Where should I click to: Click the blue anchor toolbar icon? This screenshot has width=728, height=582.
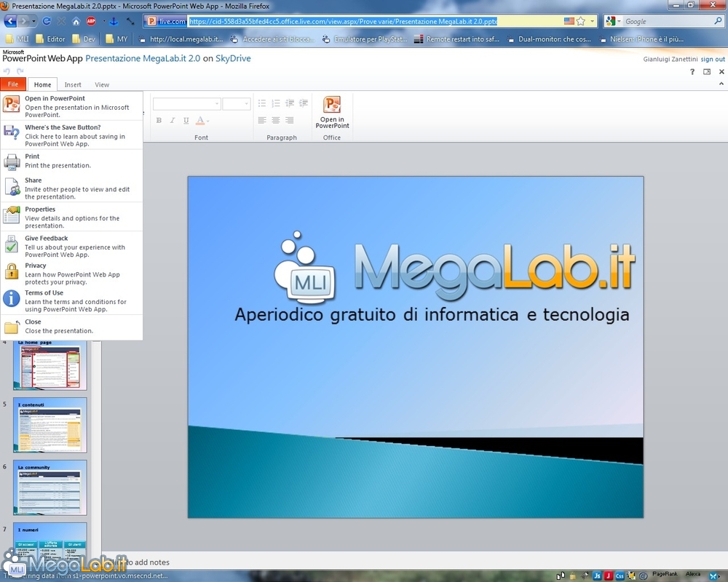(114, 21)
